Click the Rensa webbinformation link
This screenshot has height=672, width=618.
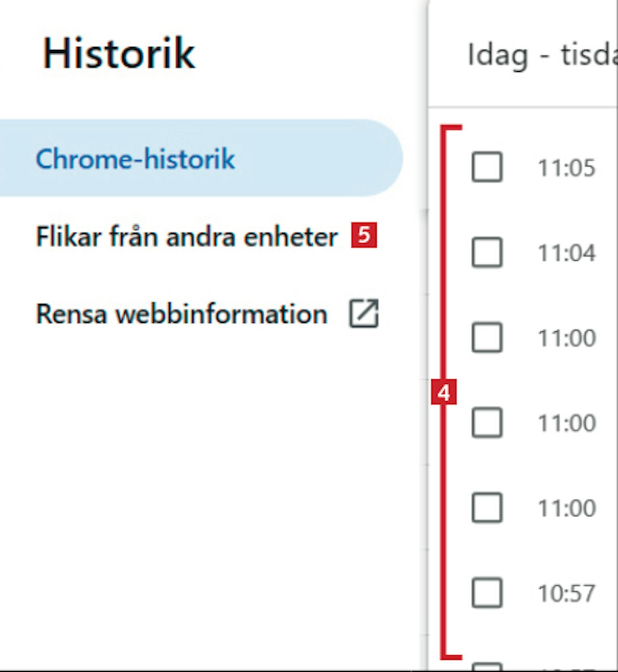tap(181, 314)
